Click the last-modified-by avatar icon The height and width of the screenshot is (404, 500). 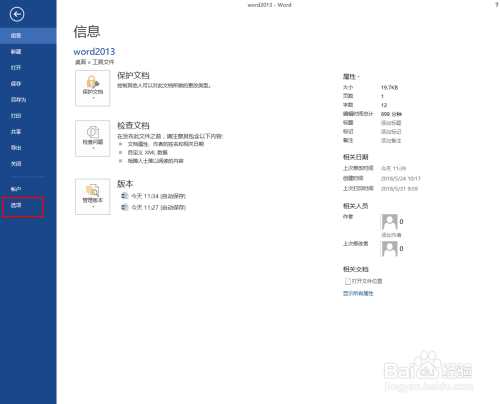pyautogui.click(x=389, y=249)
